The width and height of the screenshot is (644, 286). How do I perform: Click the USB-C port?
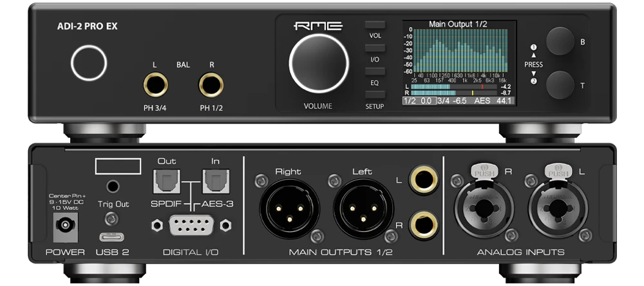coord(111,238)
